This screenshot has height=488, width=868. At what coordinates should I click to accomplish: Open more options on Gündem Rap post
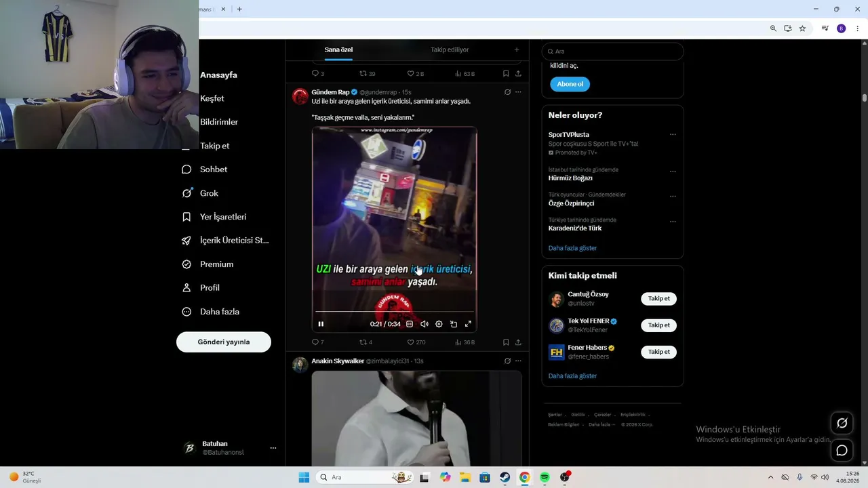[518, 92]
